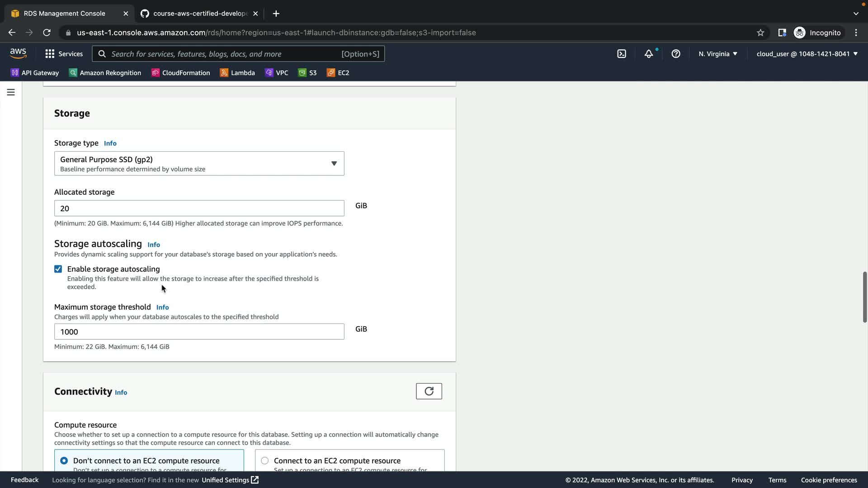The width and height of the screenshot is (868, 488).
Task: Select Don't connect to an EC2 compute resource
Action: pyautogui.click(x=64, y=460)
